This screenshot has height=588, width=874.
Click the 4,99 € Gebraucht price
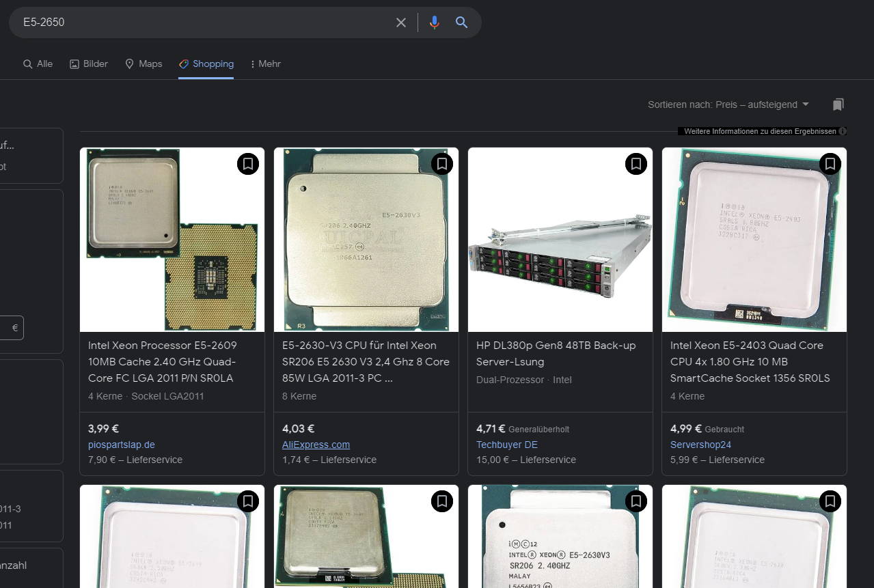coord(707,429)
